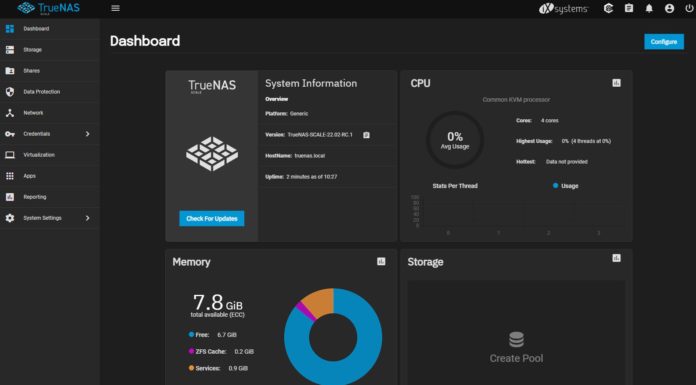Viewport: 696px width, 385px height.
Task: Click the System Information heading
Action: 311,83
